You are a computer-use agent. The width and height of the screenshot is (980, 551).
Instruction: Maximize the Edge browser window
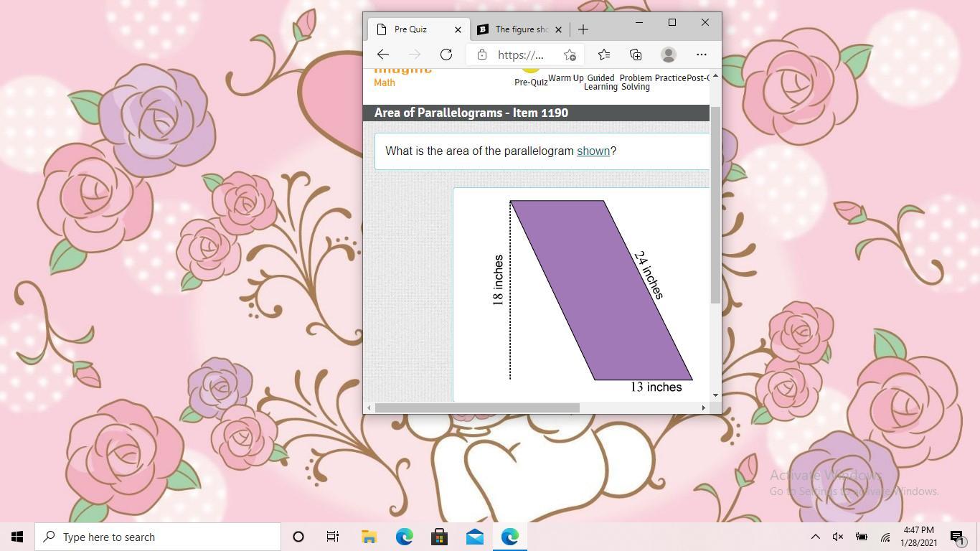pyautogui.click(x=672, y=22)
